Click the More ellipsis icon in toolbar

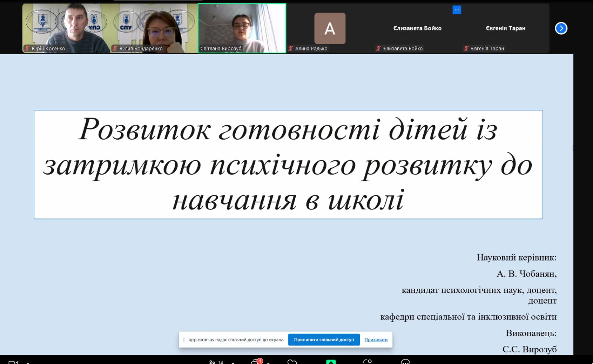pos(405,362)
